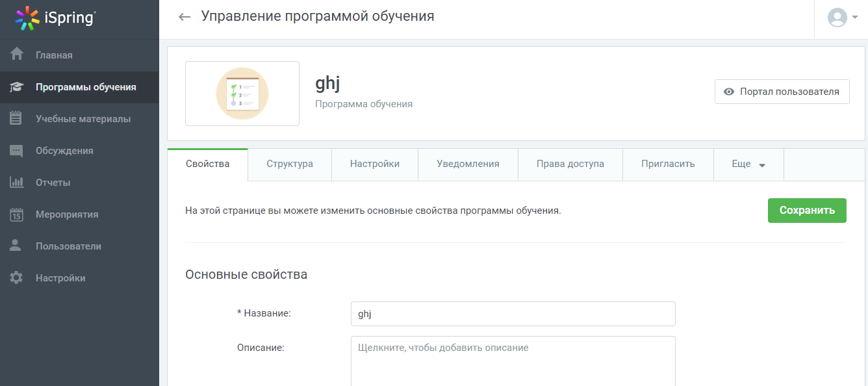Switch to the Структура tab

tap(288, 164)
